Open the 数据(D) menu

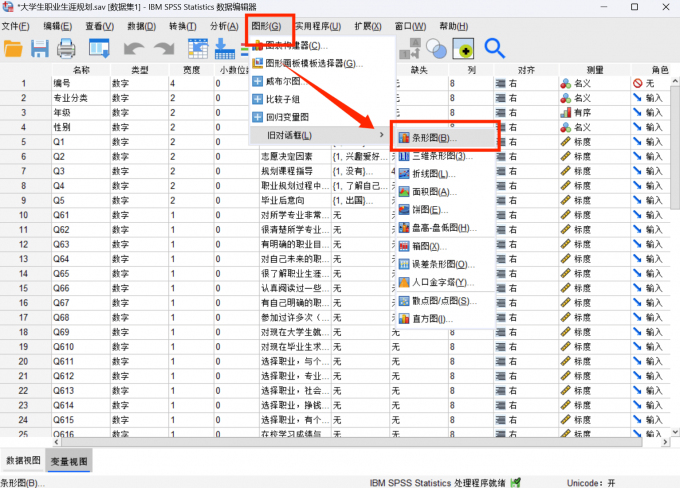141,26
